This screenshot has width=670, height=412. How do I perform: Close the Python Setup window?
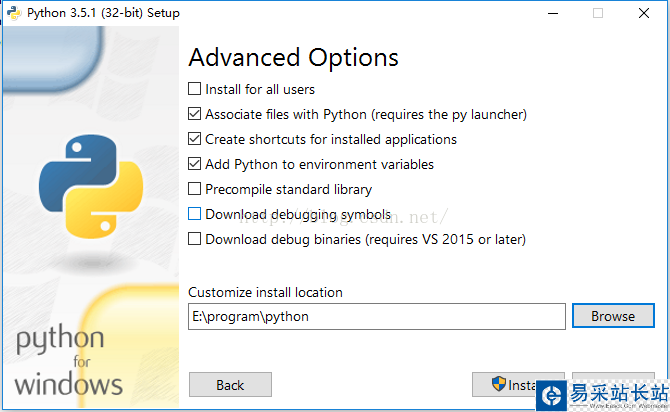[x=644, y=13]
